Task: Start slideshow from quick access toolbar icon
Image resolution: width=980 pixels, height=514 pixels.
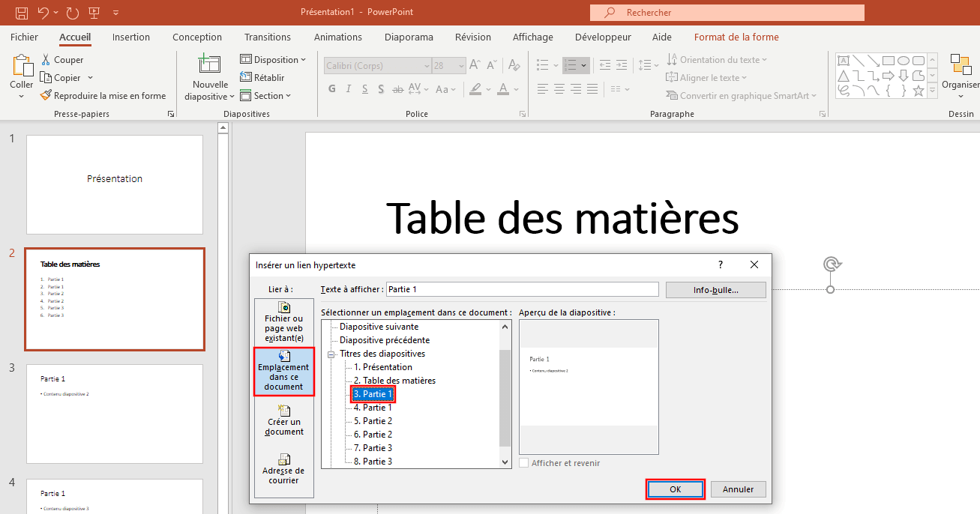Action: pos(94,13)
